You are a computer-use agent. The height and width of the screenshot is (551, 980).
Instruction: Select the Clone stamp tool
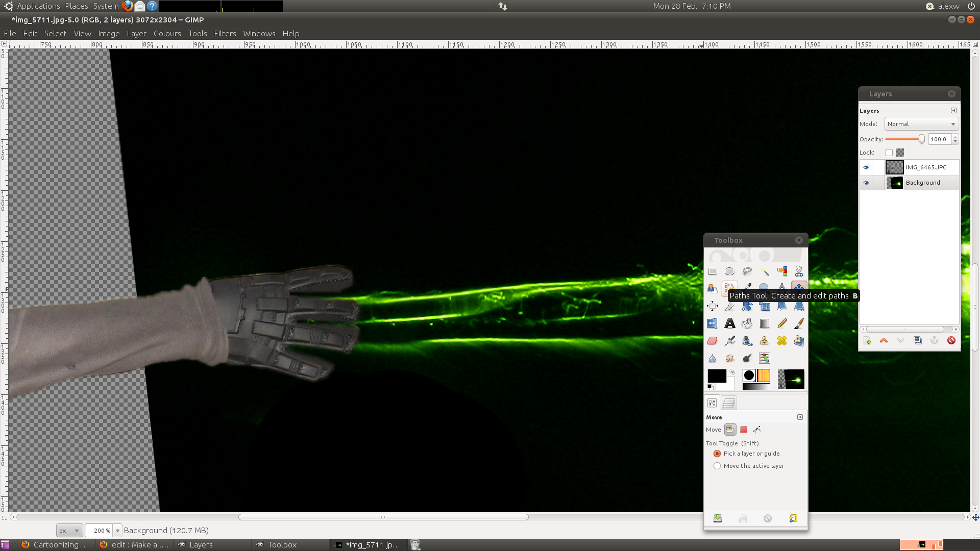[765, 341]
